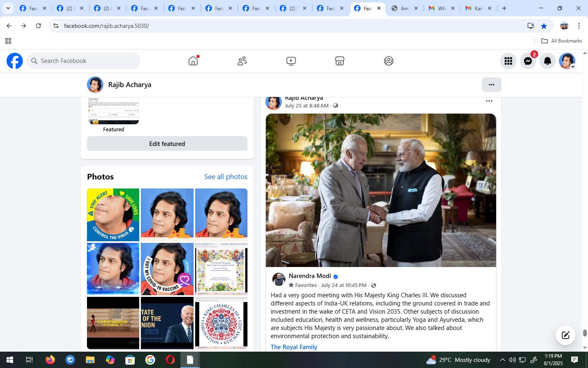Viewport: 588px width, 368px height.
Task: Open Chrome profile avatar
Action: (x=564, y=26)
